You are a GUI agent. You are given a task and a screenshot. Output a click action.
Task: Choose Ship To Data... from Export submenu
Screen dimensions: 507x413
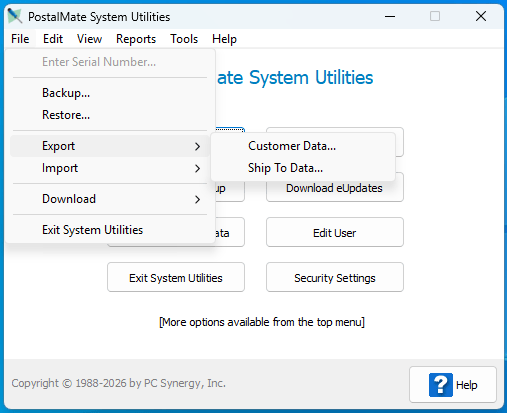(303, 168)
